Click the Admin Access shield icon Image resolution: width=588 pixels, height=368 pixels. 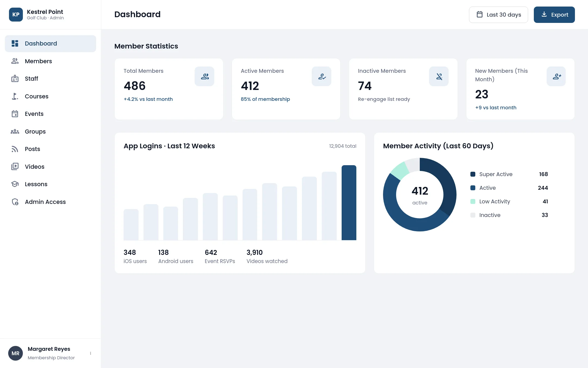coord(15,202)
